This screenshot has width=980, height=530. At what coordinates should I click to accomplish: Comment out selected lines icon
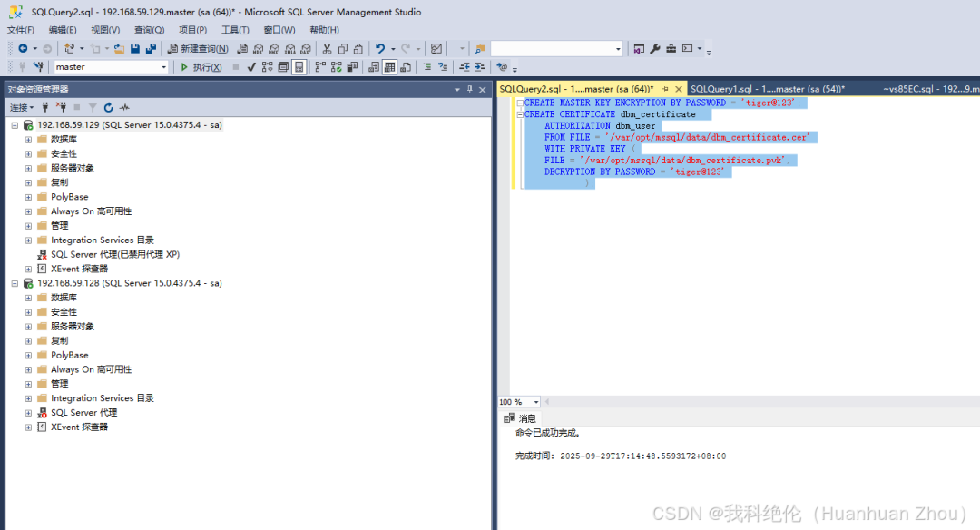tap(426, 67)
